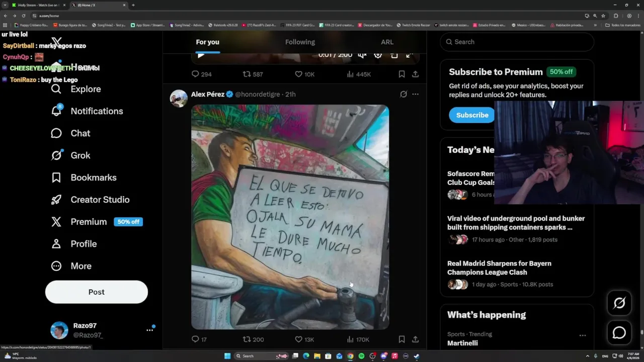This screenshot has height=362, width=644.
Task: Click the Post button
Action: (x=97, y=292)
